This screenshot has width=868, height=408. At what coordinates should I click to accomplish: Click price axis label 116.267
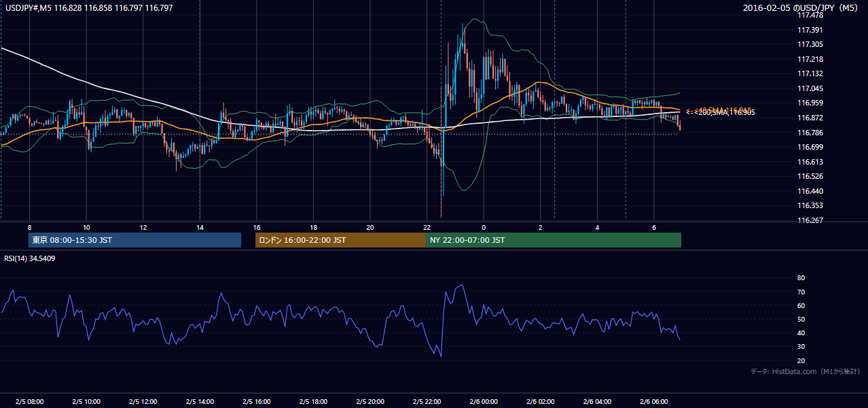(810, 220)
